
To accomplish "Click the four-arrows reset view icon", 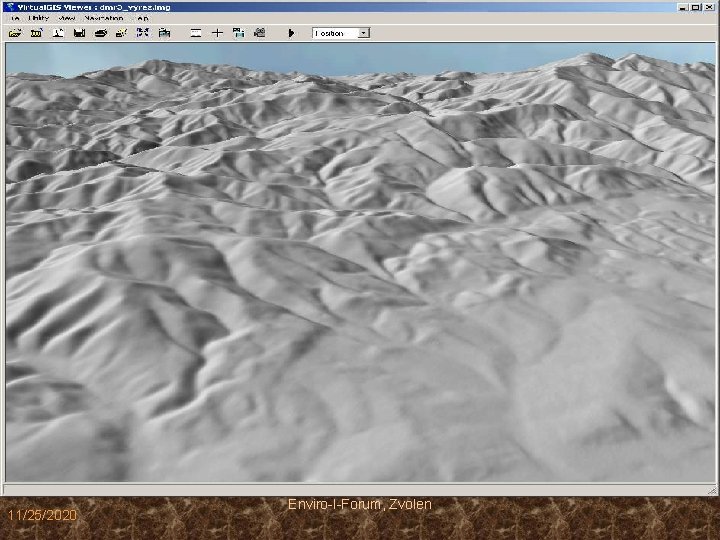I will coord(143,33).
